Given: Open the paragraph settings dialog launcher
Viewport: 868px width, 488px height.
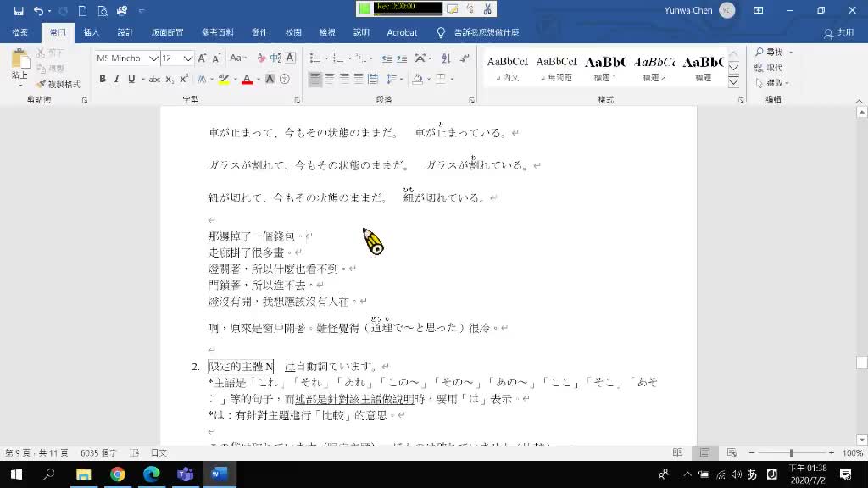Looking at the screenshot, I should tap(471, 100).
